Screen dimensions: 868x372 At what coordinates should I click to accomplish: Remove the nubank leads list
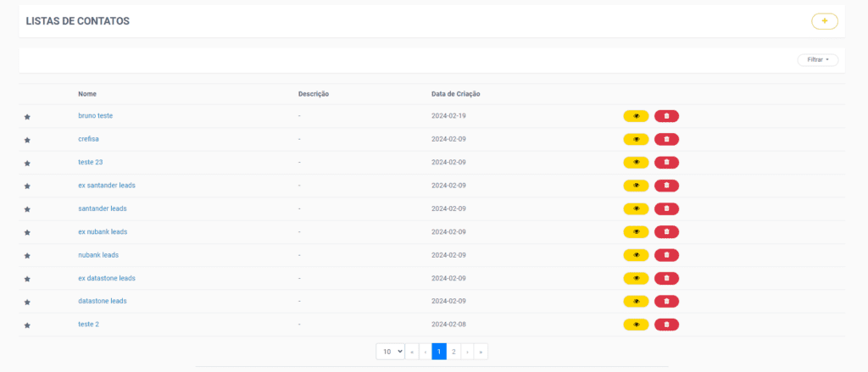[x=666, y=255]
